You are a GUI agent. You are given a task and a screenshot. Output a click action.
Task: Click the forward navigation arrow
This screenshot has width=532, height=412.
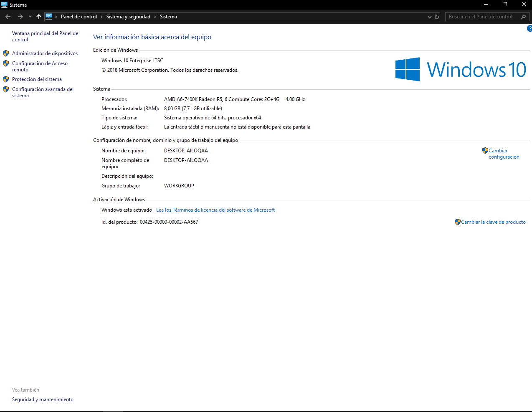pyautogui.click(x=20, y=17)
